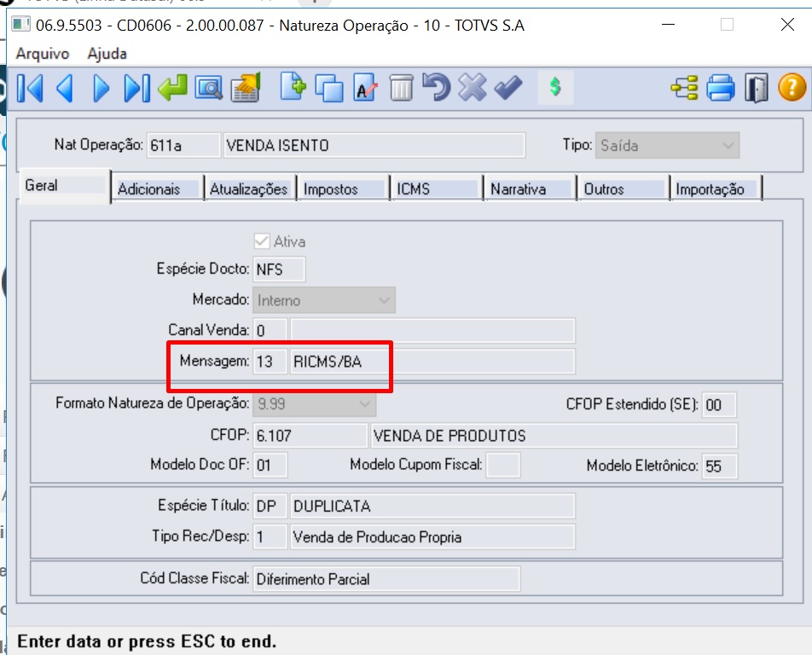812x655 pixels.
Task: Click Venda de Producao Propria field
Action: coord(432,537)
